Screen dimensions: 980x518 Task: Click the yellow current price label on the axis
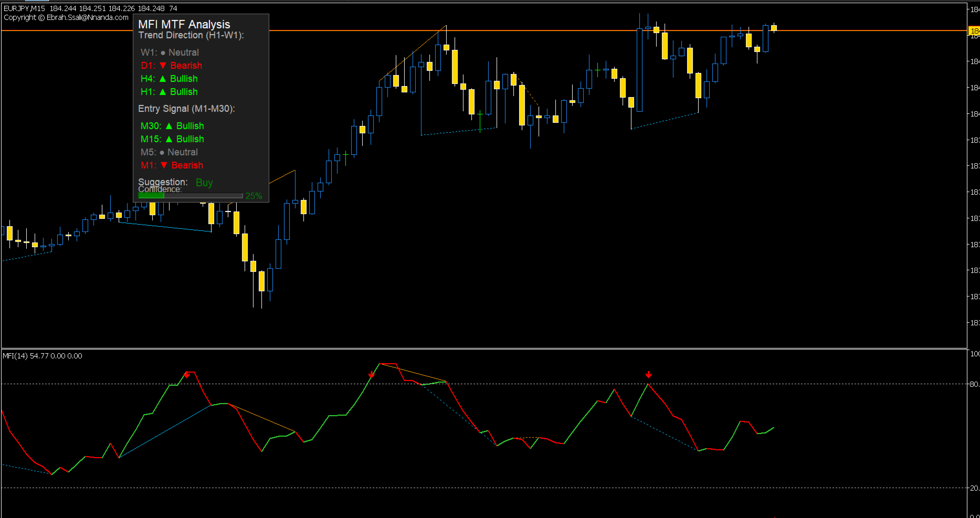click(x=974, y=31)
